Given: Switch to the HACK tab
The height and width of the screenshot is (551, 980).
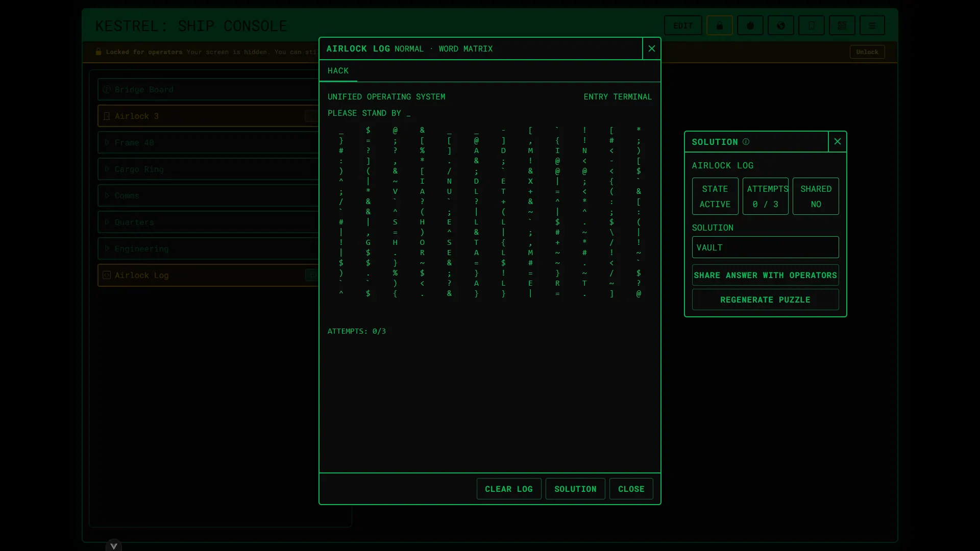Looking at the screenshot, I should point(338,71).
